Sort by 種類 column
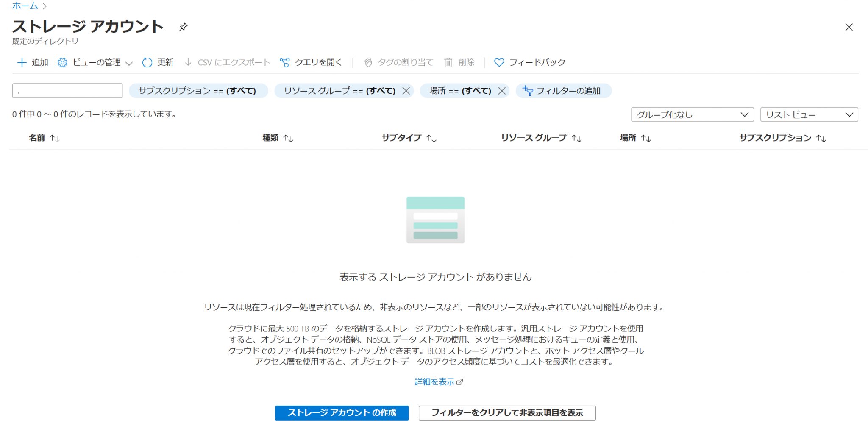Screen dimensions: 868x429 coord(278,138)
